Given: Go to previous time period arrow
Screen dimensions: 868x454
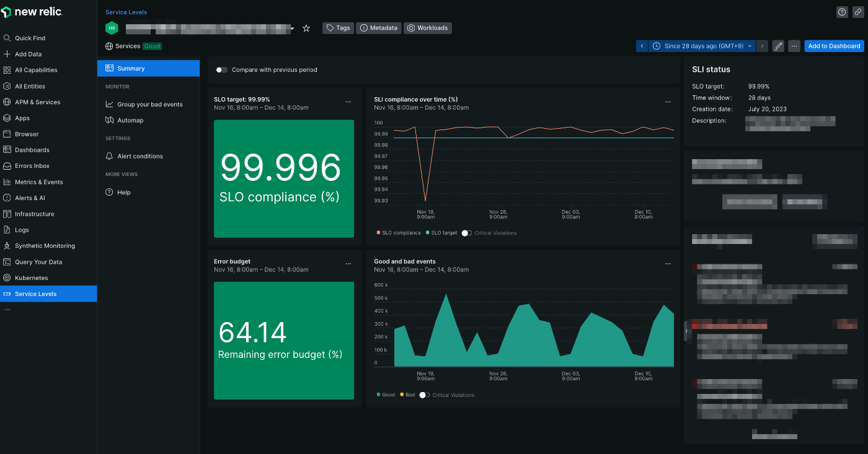Looking at the screenshot, I should point(642,46).
